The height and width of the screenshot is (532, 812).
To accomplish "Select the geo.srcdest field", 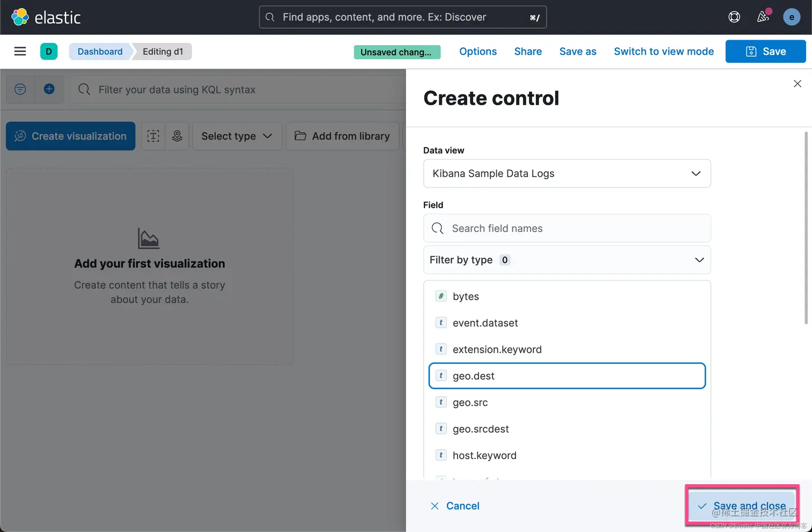I will [567, 429].
